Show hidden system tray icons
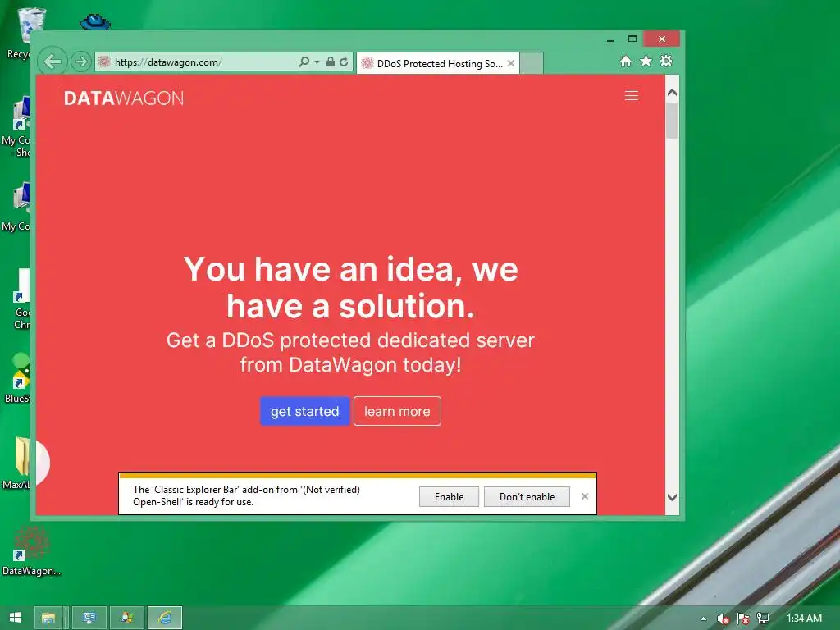The image size is (840, 630). point(703,619)
